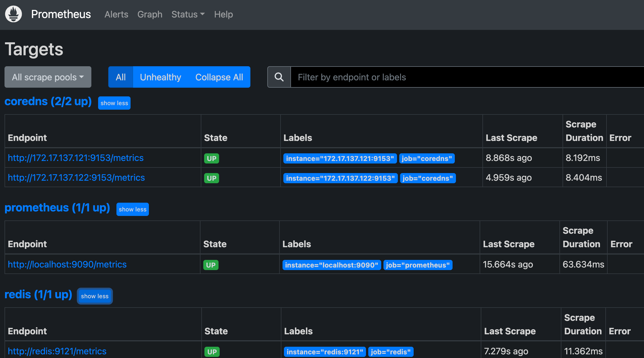Click scrape duration 63.634ms
The image size is (644, 358).
click(583, 264)
